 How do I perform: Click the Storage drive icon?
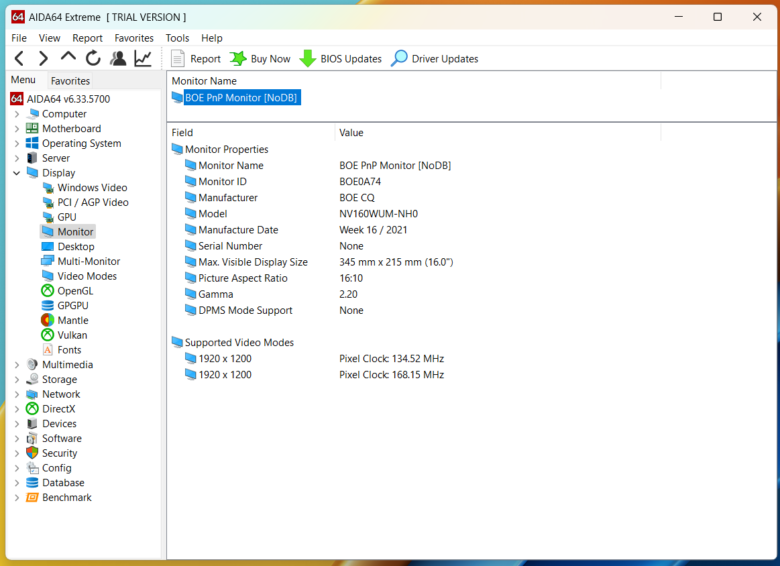click(32, 379)
